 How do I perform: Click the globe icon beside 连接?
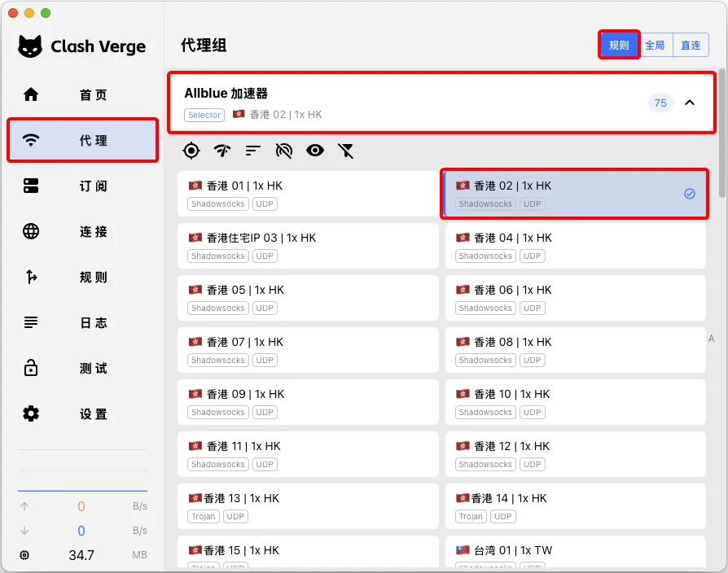[31, 231]
